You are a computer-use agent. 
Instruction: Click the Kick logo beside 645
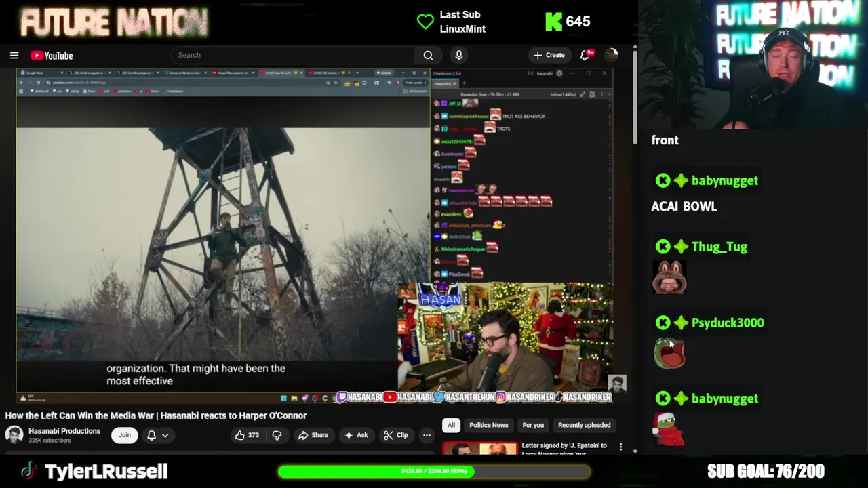553,22
